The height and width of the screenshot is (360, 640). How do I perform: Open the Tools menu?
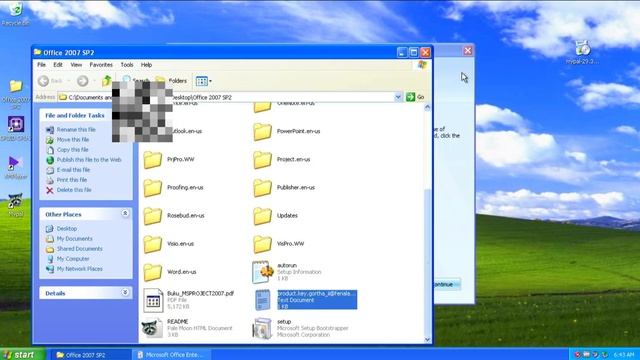pos(127,65)
